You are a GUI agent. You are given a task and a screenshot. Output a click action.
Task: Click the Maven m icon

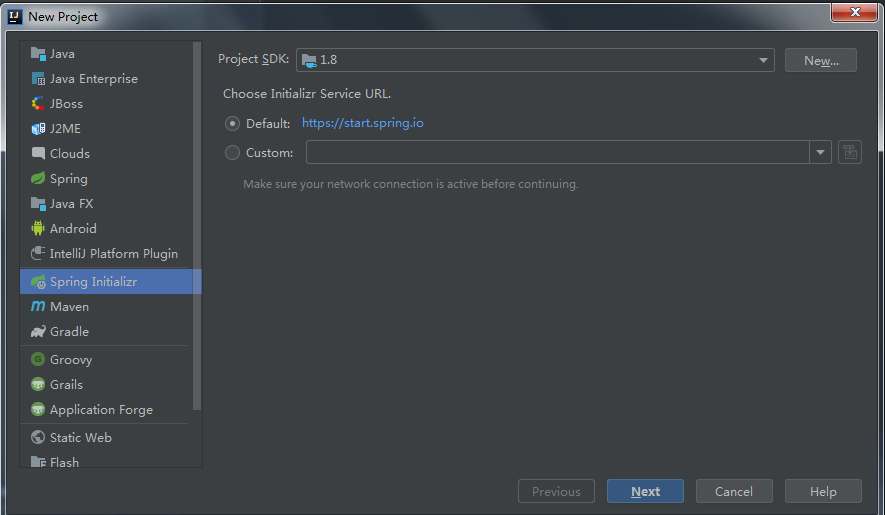38,306
